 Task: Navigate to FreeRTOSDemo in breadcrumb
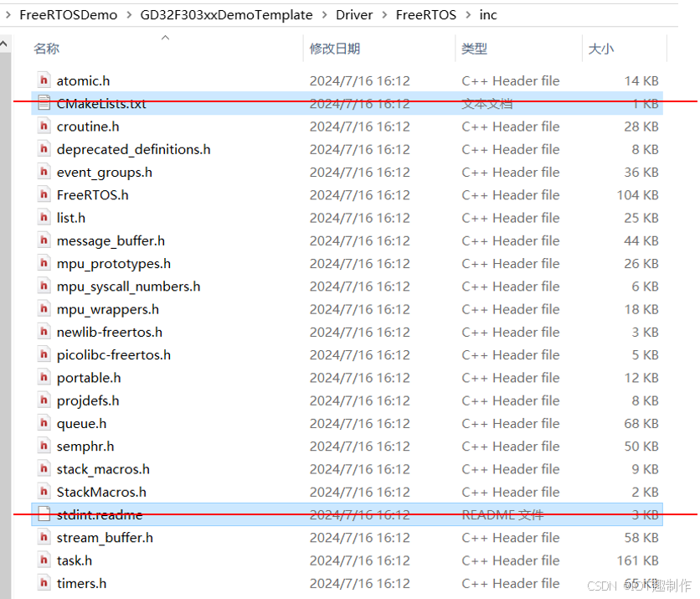pos(69,15)
